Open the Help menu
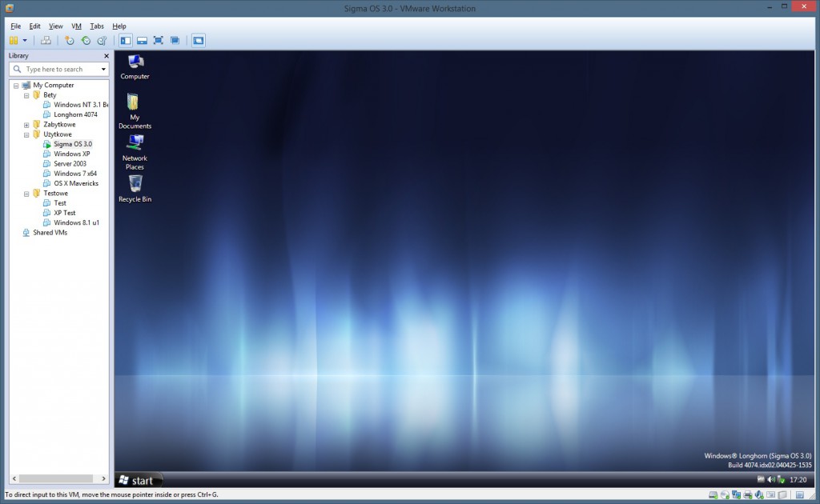Screen dimensions: 820x504 point(119,26)
